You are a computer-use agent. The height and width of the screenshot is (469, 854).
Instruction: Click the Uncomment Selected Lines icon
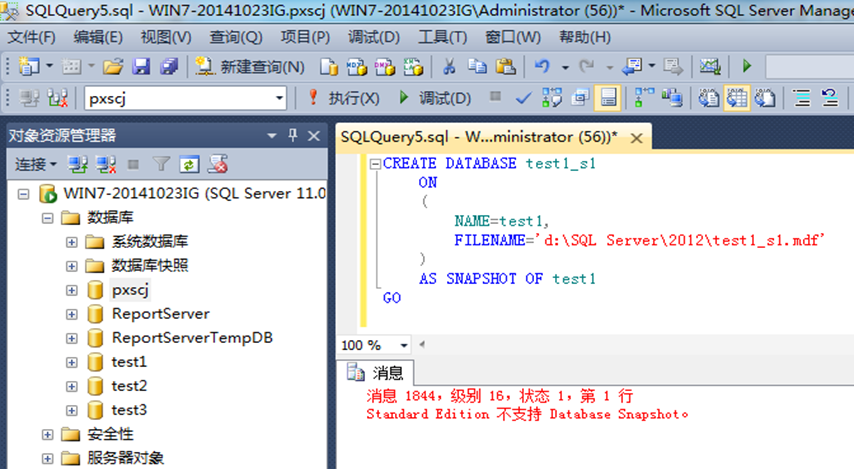pos(830,98)
